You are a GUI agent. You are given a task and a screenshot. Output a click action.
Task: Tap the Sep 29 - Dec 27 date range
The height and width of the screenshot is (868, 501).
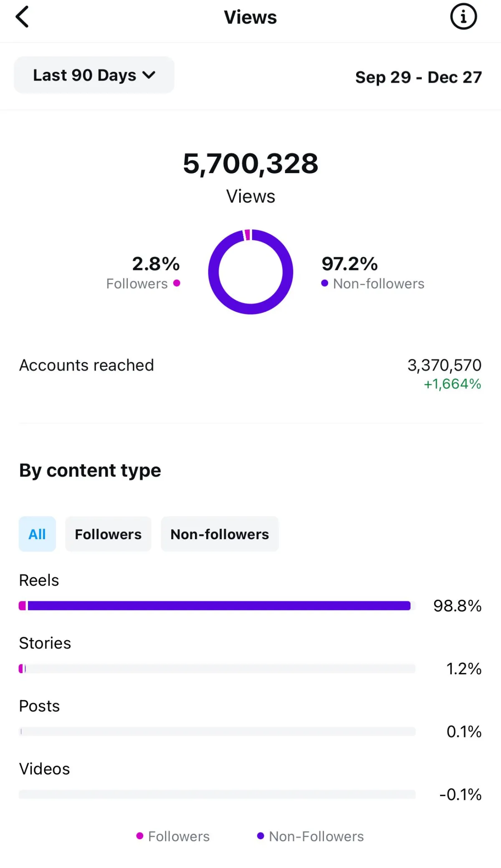pos(418,77)
